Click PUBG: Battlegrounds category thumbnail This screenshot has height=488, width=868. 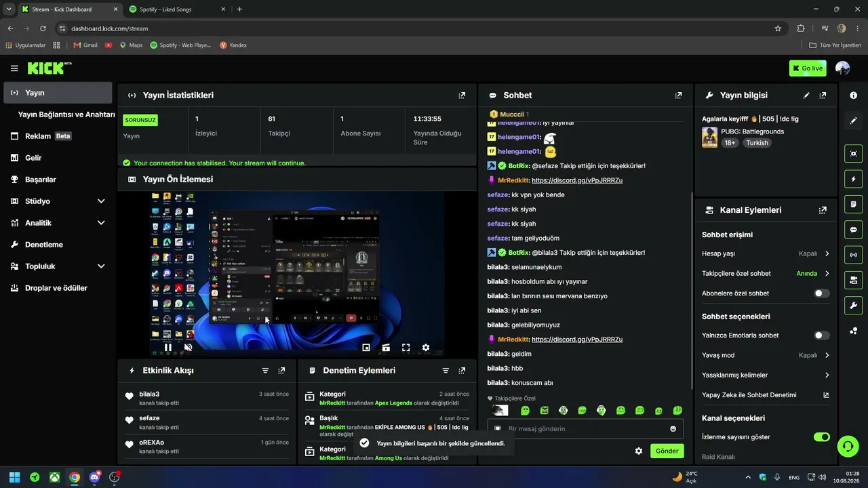click(709, 137)
